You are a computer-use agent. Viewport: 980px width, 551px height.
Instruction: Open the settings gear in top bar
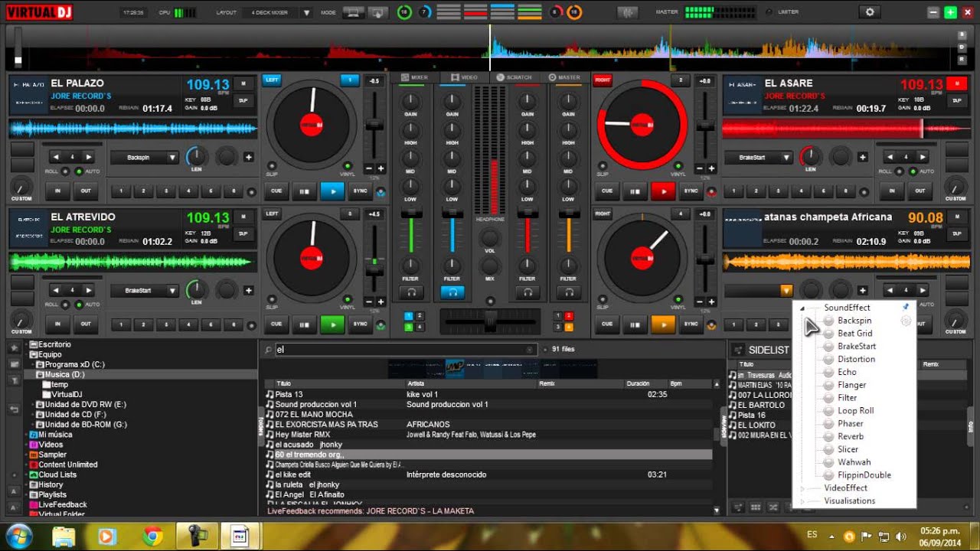pyautogui.click(x=868, y=12)
